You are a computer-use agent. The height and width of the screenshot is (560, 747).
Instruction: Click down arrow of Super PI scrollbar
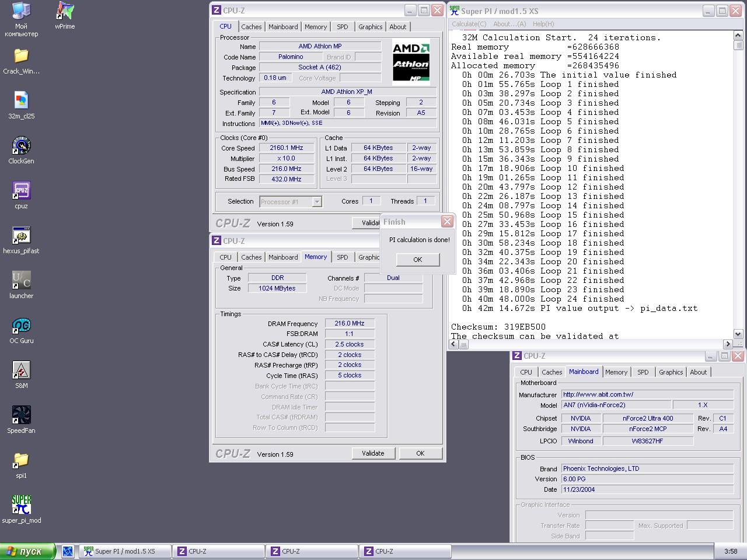coord(738,334)
